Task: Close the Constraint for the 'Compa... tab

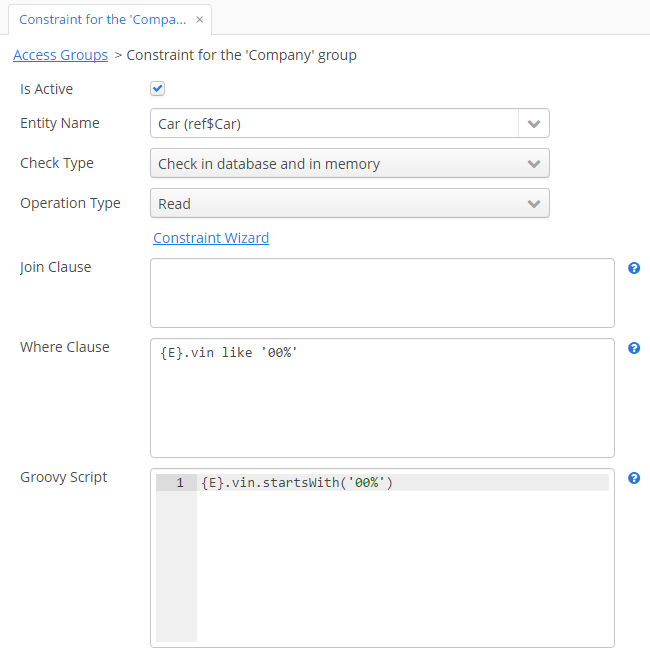Action: (200, 20)
